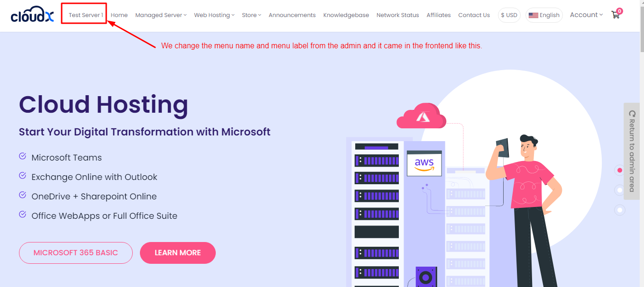Click the Return to admin area arrow icon
This screenshot has width=644, height=287.
coord(632,114)
